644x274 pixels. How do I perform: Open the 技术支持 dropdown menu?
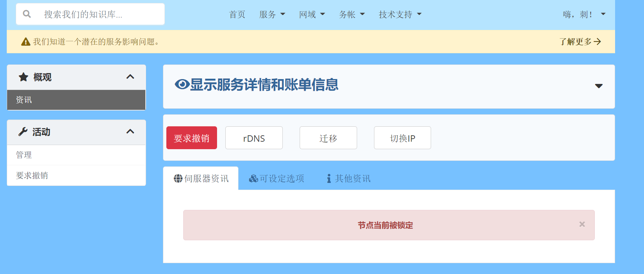pyautogui.click(x=400, y=15)
